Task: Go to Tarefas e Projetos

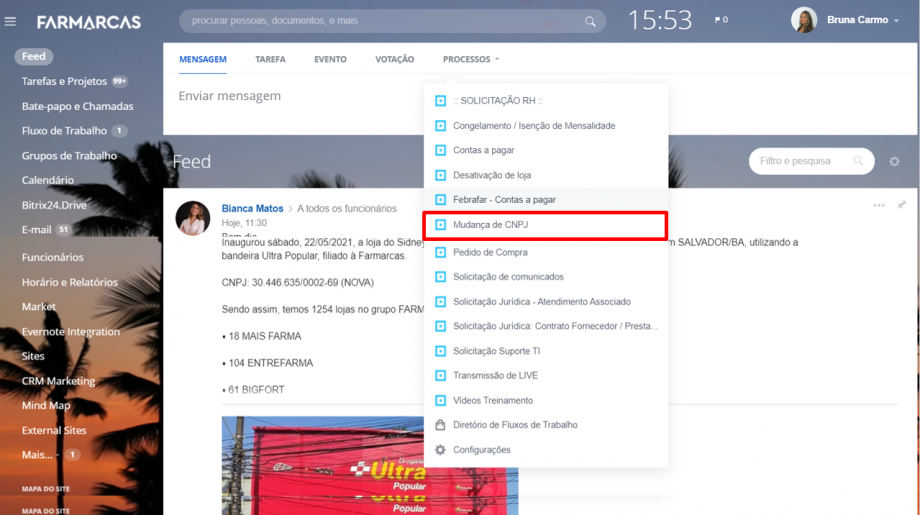Action: click(x=66, y=81)
